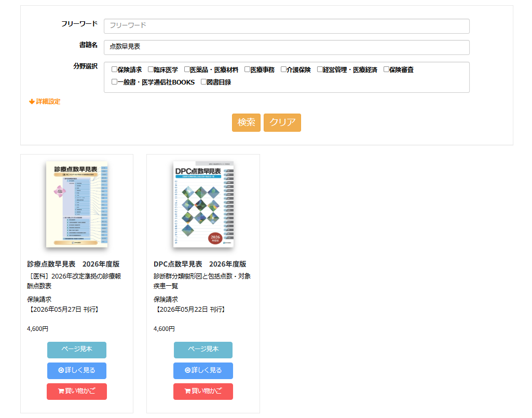Enable the 一般書・医学通信社BOOKS checkbox
Image resolution: width=532 pixels, height=418 pixels.
[114, 82]
